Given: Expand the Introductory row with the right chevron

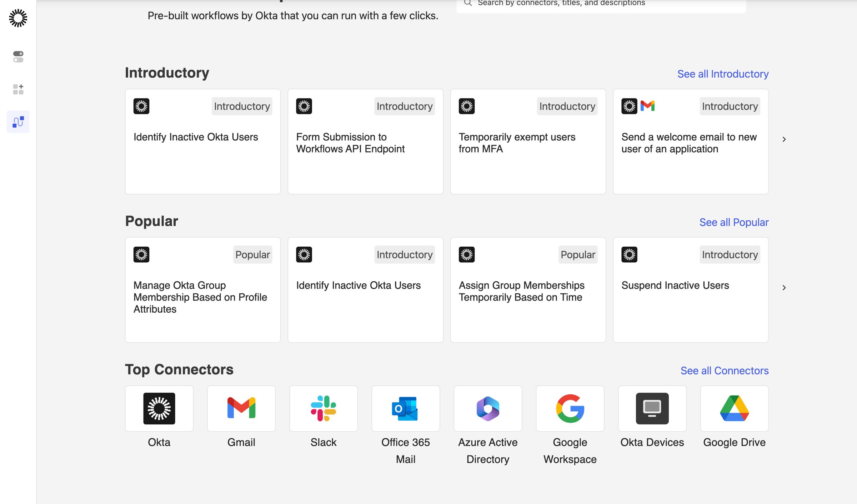Looking at the screenshot, I should 784,139.
